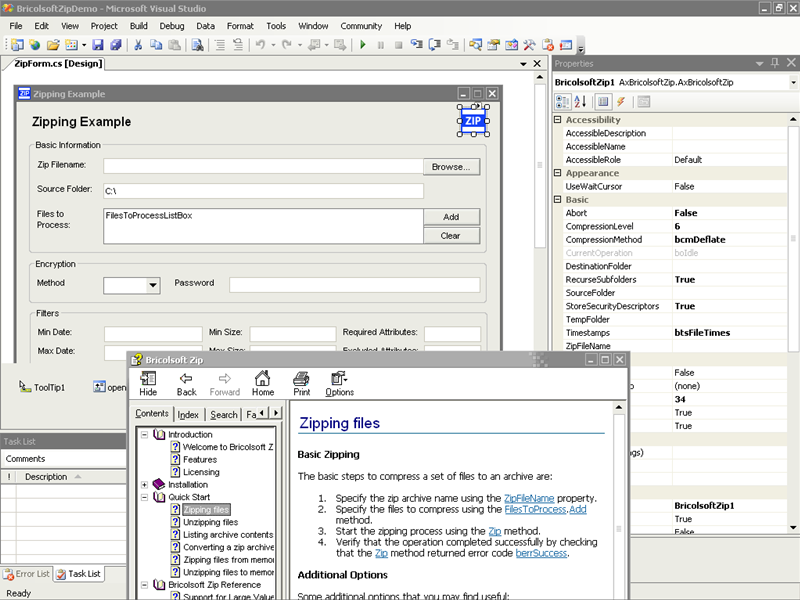The height and width of the screenshot is (600, 800).
Task: Click the Paste clipboard icon
Action: coord(174,45)
